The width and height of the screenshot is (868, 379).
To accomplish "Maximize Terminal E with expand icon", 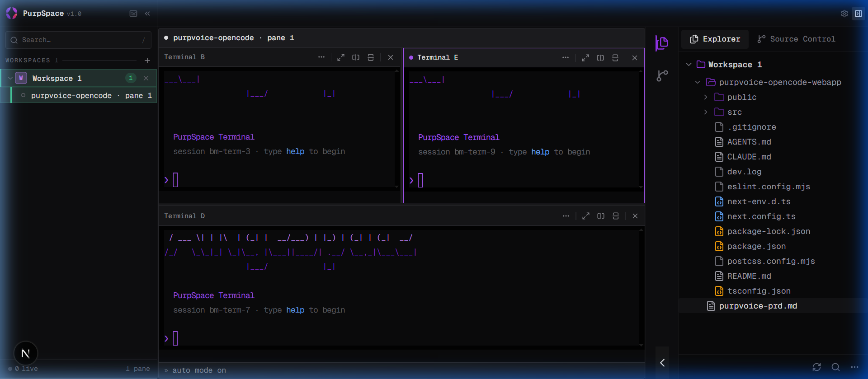I will [x=585, y=58].
